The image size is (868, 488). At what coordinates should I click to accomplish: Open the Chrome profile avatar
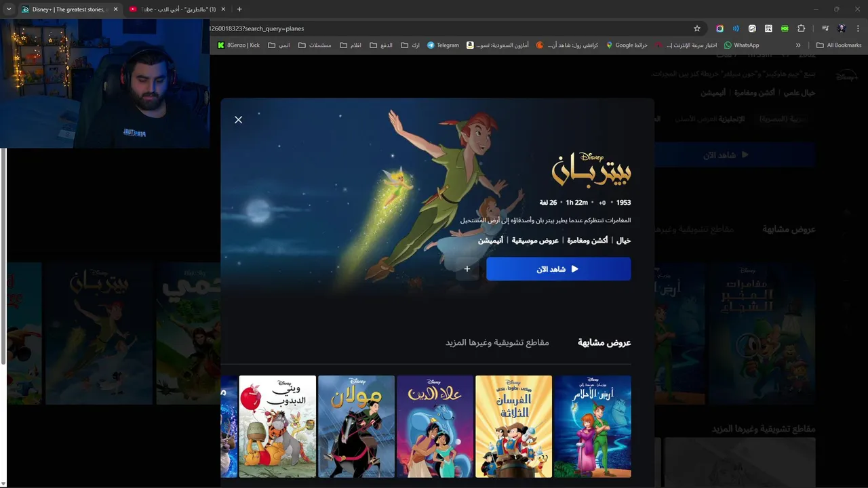click(x=842, y=28)
